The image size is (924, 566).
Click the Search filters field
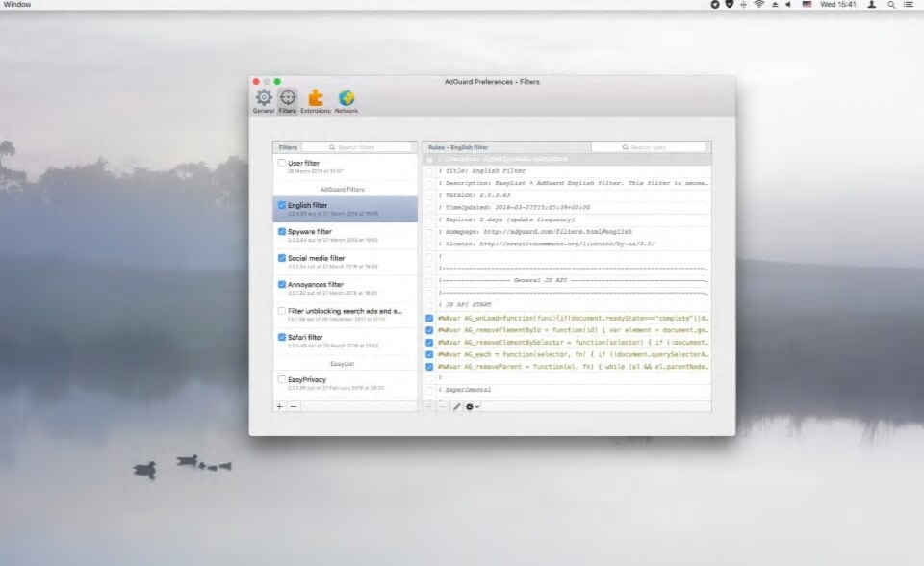(356, 147)
